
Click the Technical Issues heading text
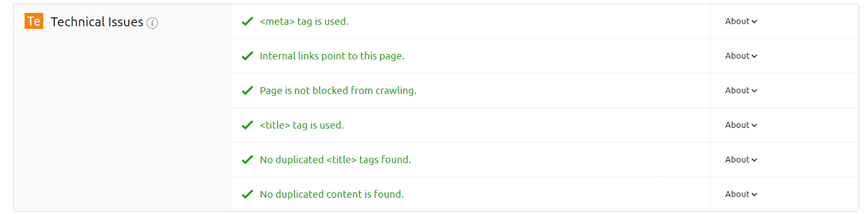click(97, 22)
